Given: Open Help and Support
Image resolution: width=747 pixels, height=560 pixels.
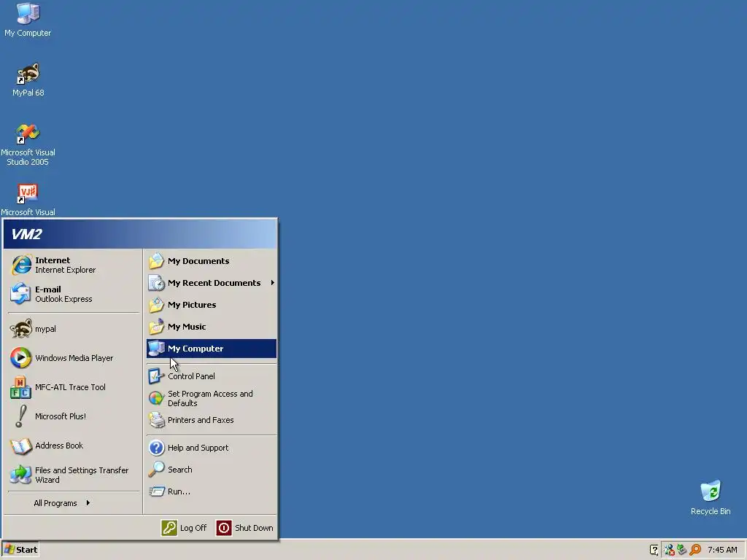Looking at the screenshot, I should click(x=211, y=448).
